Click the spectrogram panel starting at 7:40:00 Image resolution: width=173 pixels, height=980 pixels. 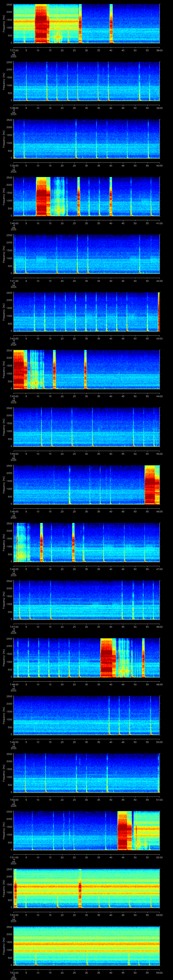(x=87, y=197)
